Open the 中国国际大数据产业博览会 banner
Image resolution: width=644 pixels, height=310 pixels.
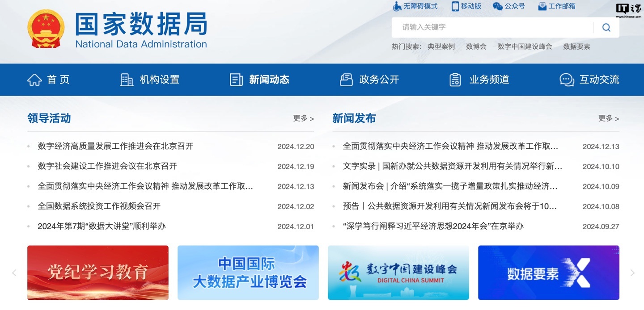[x=248, y=272]
